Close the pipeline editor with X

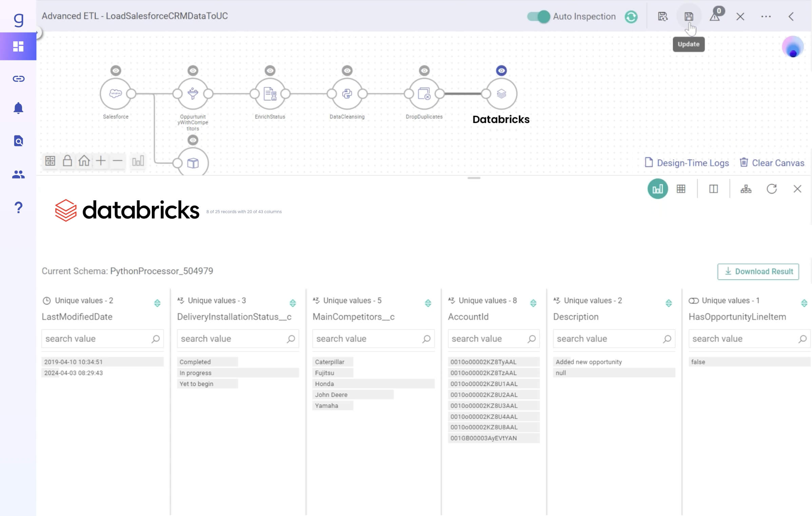[x=740, y=16]
